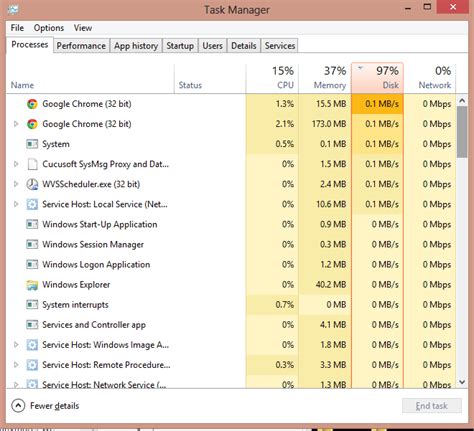This screenshot has height=431, width=474.
Task: Click the Service Host: Windows Image A... gear icon
Action: tap(32, 345)
